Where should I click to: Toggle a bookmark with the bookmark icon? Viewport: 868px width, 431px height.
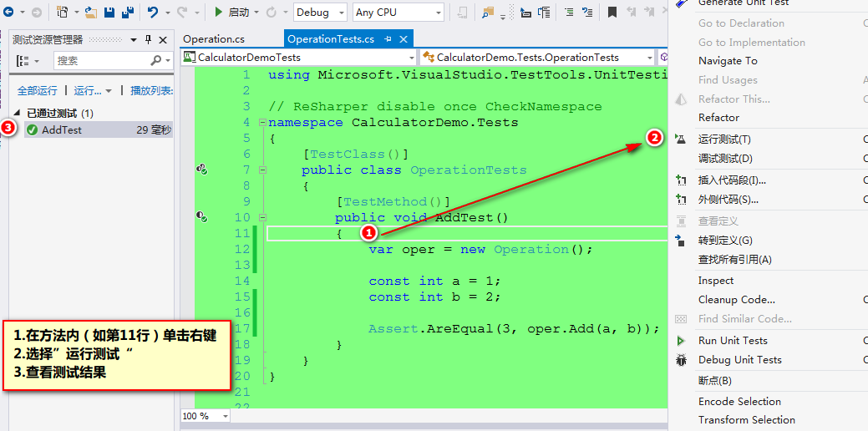(x=612, y=12)
